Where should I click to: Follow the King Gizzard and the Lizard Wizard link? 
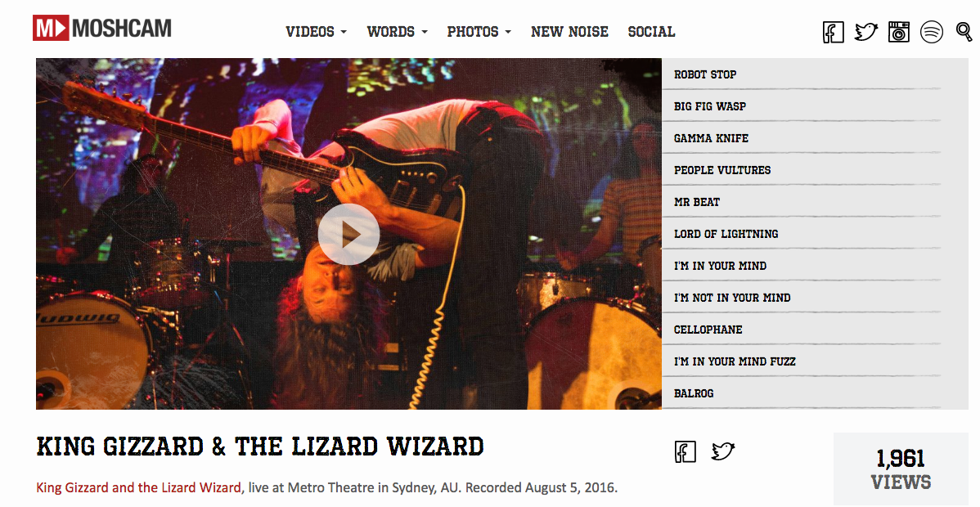tap(138, 487)
